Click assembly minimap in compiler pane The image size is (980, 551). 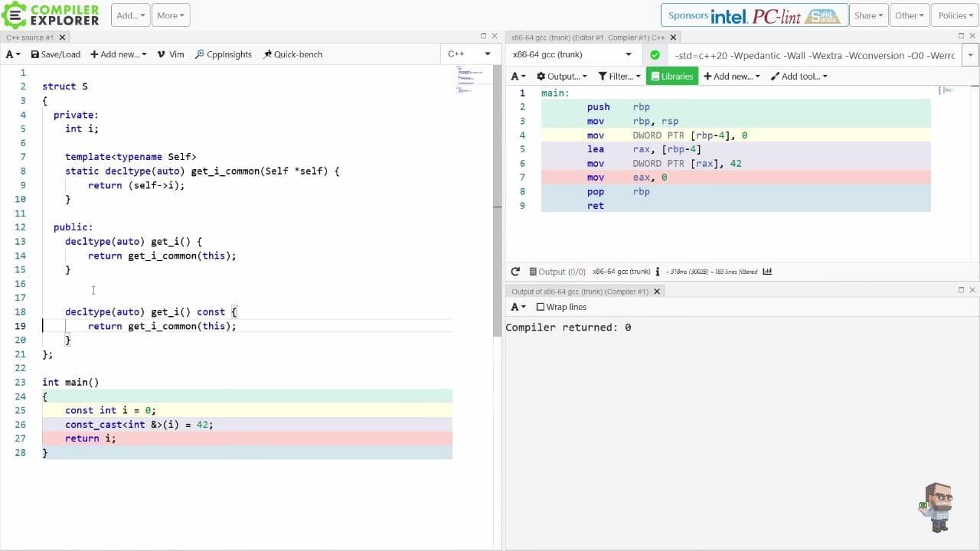(x=947, y=90)
